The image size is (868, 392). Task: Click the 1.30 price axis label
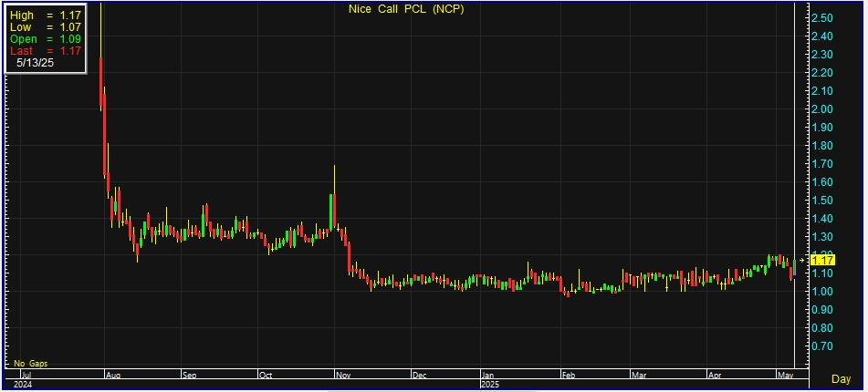pos(822,237)
